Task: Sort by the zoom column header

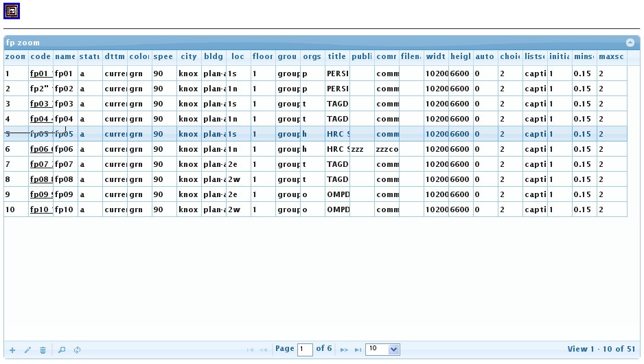Action: pos(16,57)
